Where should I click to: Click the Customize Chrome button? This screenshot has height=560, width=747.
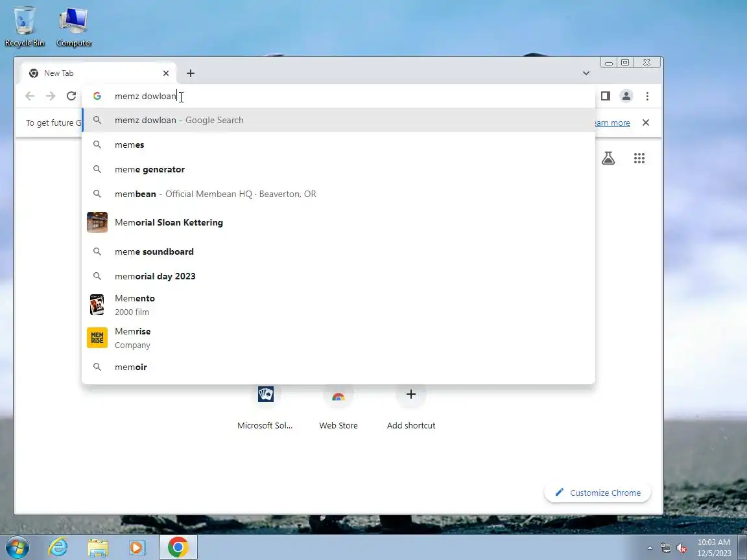point(597,493)
